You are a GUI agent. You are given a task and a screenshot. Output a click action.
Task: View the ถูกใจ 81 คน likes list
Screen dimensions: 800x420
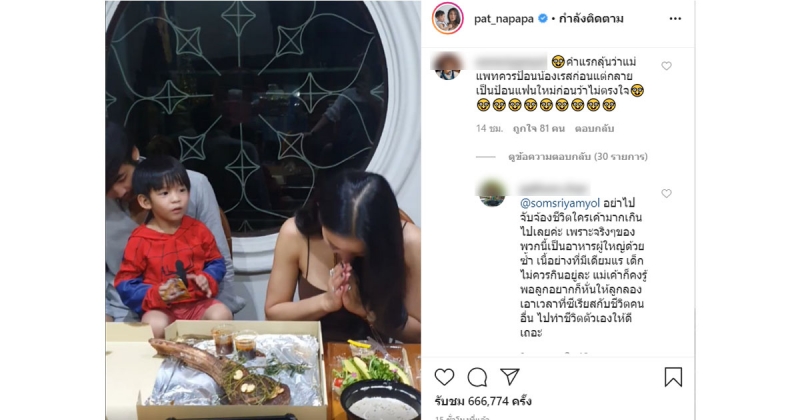pyautogui.click(x=539, y=129)
